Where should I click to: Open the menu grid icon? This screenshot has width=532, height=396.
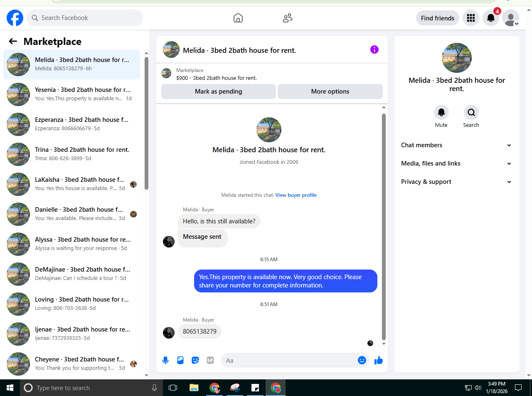coord(471,18)
